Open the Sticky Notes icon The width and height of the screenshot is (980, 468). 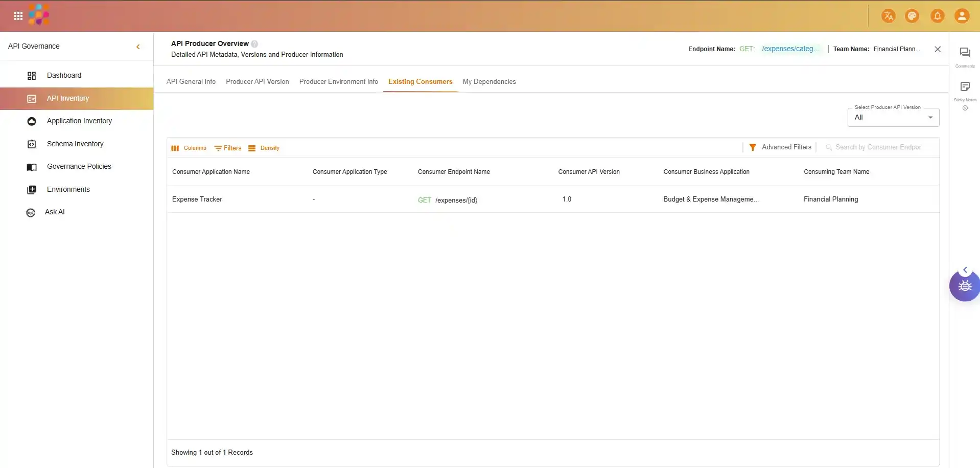point(965,87)
